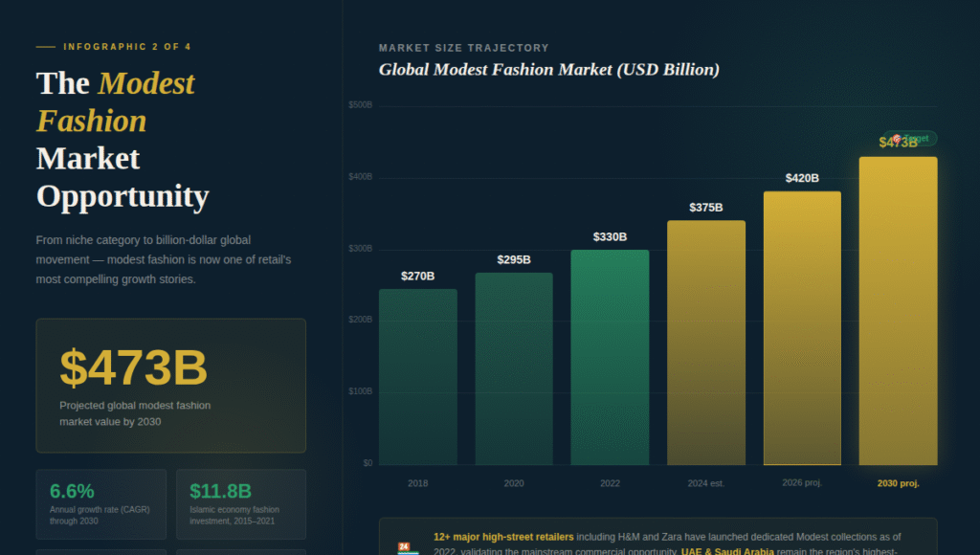980x555 pixels.
Task: Click the 'Market Size Trajectory' heading
Action: pos(463,48)
